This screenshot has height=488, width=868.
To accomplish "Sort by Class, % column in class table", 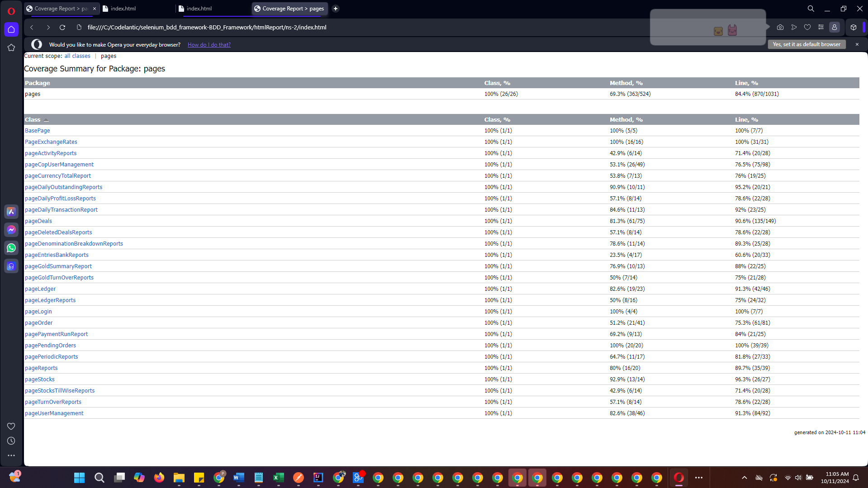I will coord(497,120).
